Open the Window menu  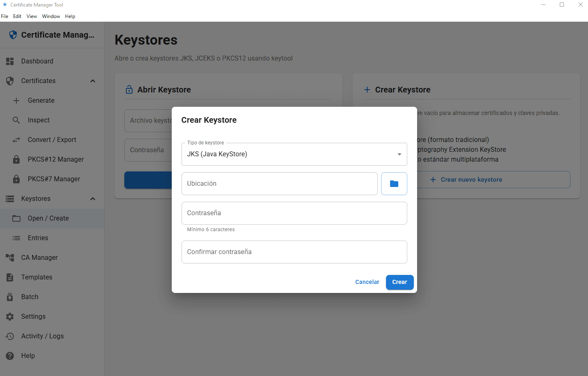click(51, 16)
